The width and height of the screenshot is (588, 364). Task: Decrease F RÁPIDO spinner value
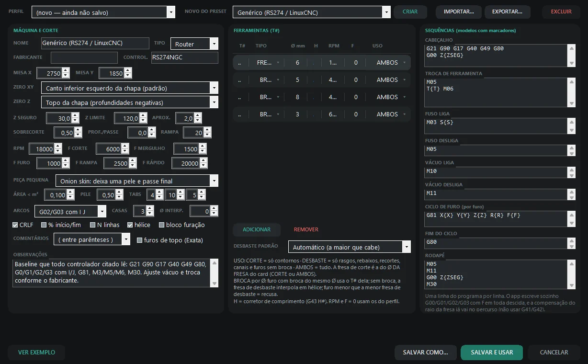(203, 166)
